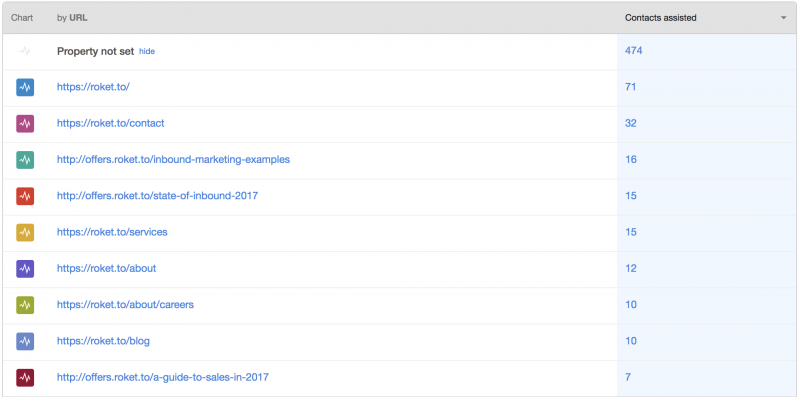This screenshot has height=397, width=800.
Task: Click the 15 value for state-of-inbound-2017
Action: pyautogui.click(x=631, y=195)
